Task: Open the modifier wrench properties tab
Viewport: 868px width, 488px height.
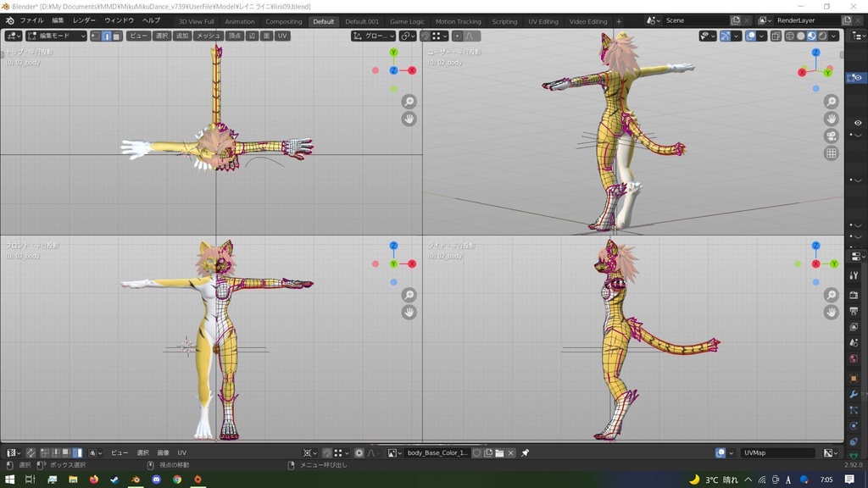Action: click(854, 395)
